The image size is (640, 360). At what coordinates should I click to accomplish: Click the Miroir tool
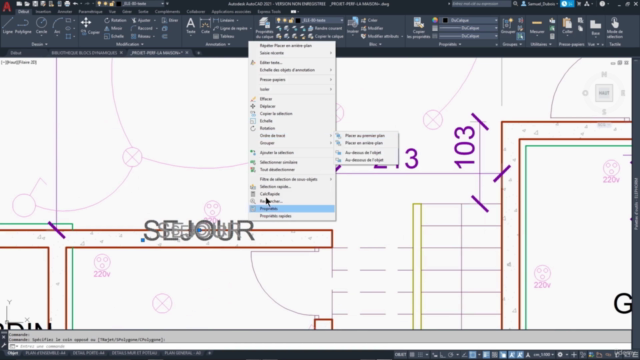point(113,28)
